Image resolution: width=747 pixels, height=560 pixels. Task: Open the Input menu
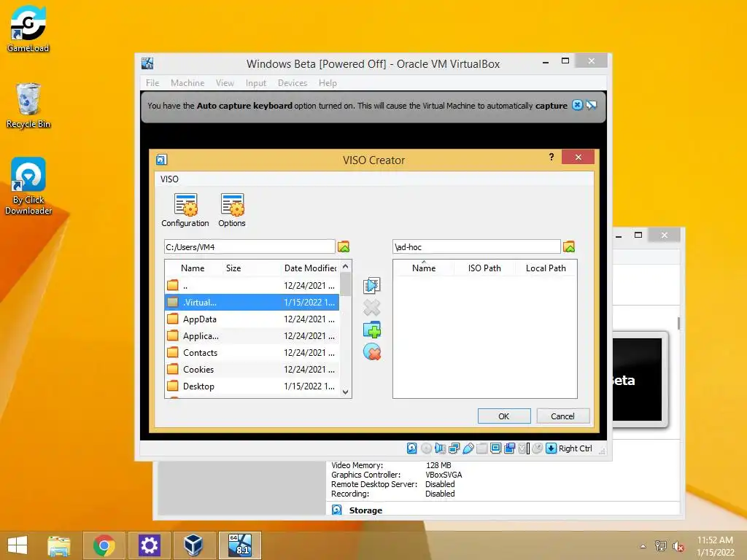tap(256, 83)
